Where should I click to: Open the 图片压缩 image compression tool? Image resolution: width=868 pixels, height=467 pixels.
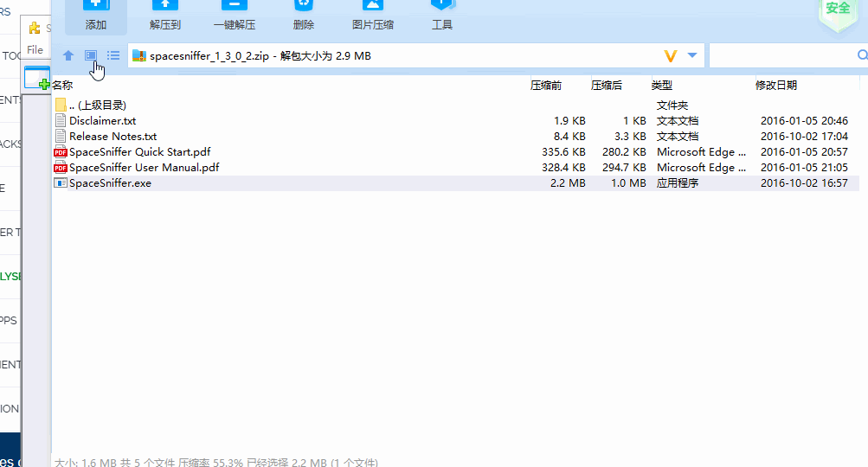(372, 16)
